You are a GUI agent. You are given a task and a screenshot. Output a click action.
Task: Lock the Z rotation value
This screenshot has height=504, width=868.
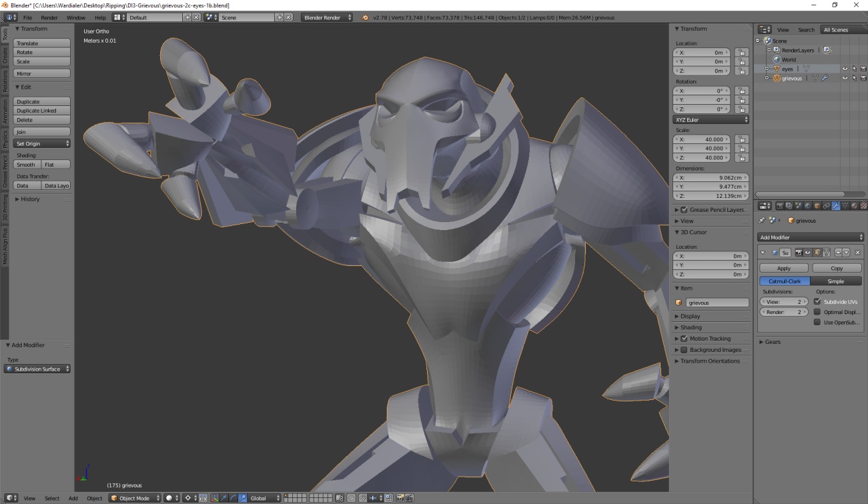tap(741, 109)
